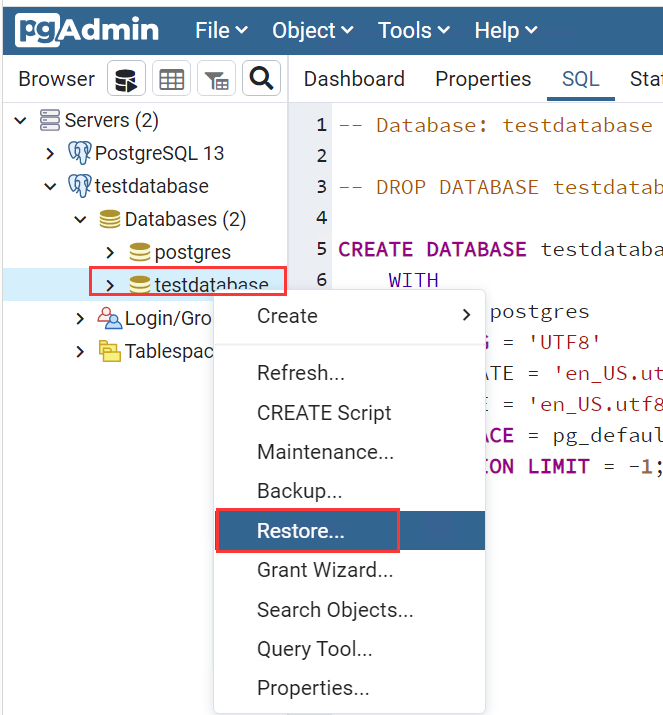Expand the Tablespaces tree node
Image resolution: width=663 pixels, height=715 pixels.
[x=80, y=351]
